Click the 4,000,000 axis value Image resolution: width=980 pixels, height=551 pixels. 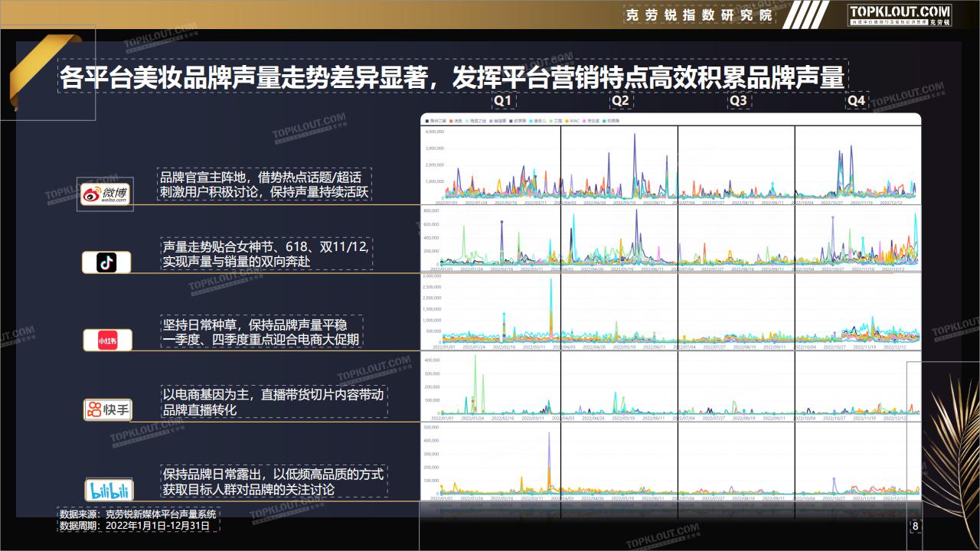[434, 132]
